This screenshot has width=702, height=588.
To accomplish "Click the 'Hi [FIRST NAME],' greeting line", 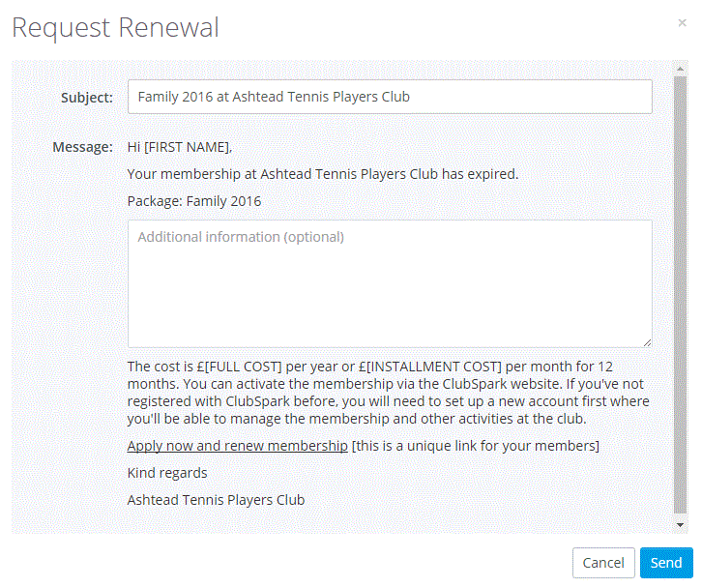I will click(180, 147).
